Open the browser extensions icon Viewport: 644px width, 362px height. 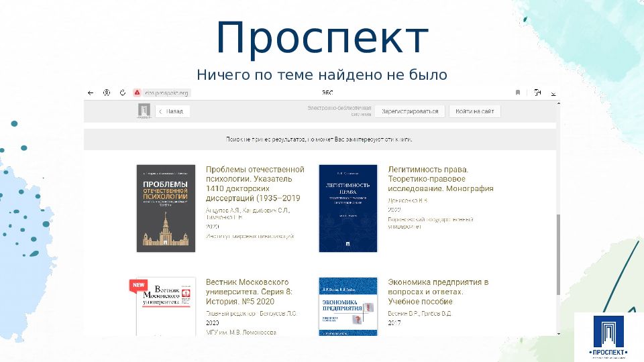point(537,93)
